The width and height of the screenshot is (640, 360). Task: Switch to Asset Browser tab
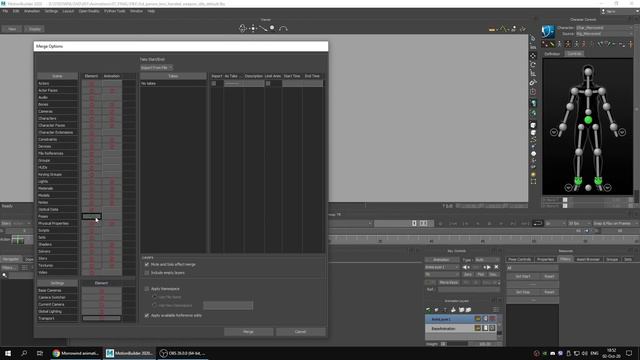click(588, 260)
